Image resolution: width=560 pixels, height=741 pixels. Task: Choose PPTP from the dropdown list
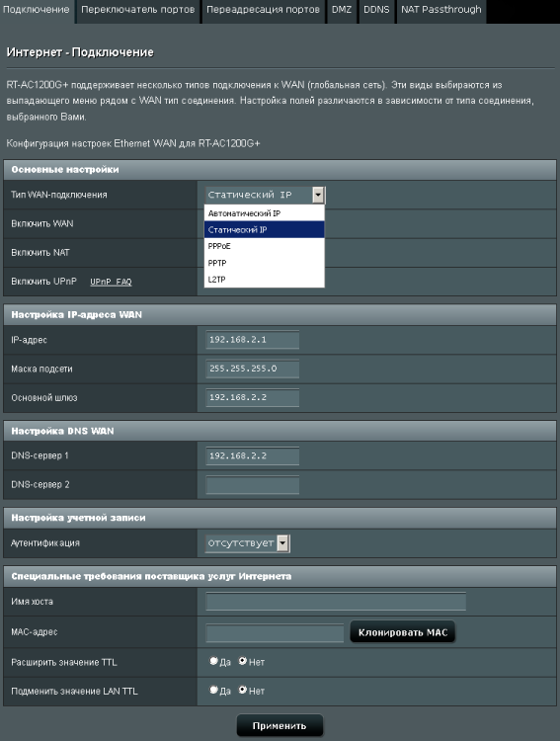coord(264,263)
